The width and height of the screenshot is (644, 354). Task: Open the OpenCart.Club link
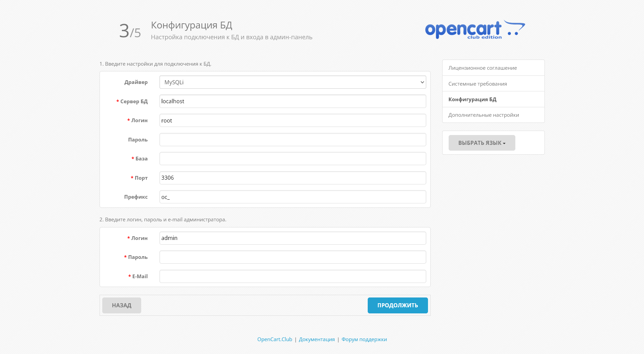click(x=275, y=339)
